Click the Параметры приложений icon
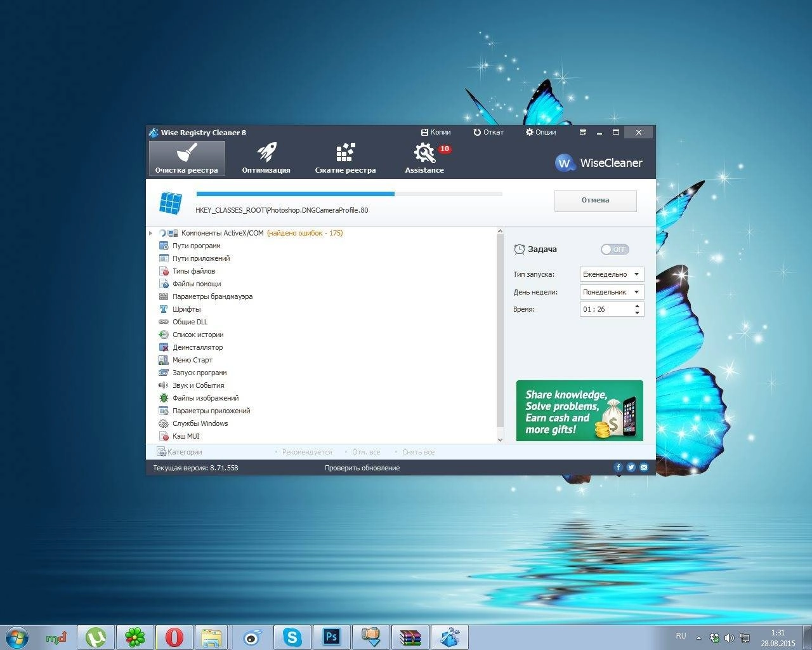The width and height of the screenshot is (812, 650). (164, 411)
